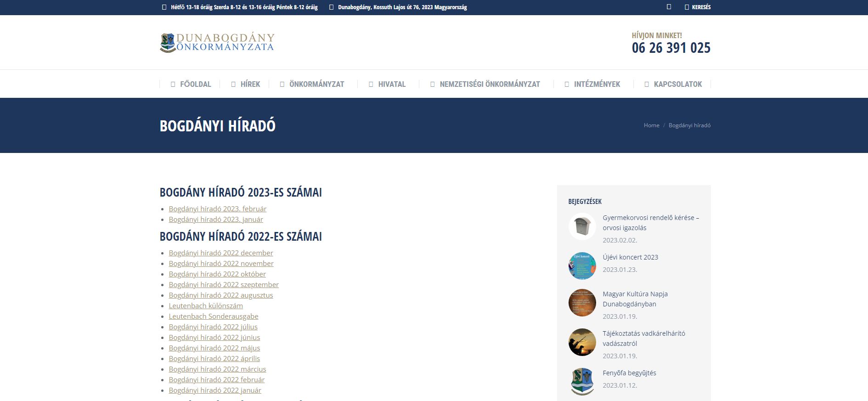Click the Bogdány híradó 2023-es számai heading
This screenshot has height=401, width=868.
click(241, 192)
